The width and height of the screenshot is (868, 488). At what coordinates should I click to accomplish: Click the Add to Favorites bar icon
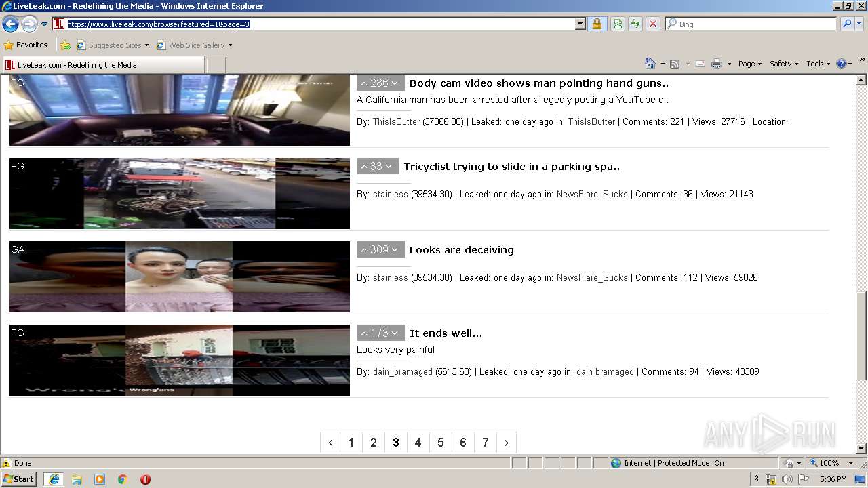[x=64, y=45]
